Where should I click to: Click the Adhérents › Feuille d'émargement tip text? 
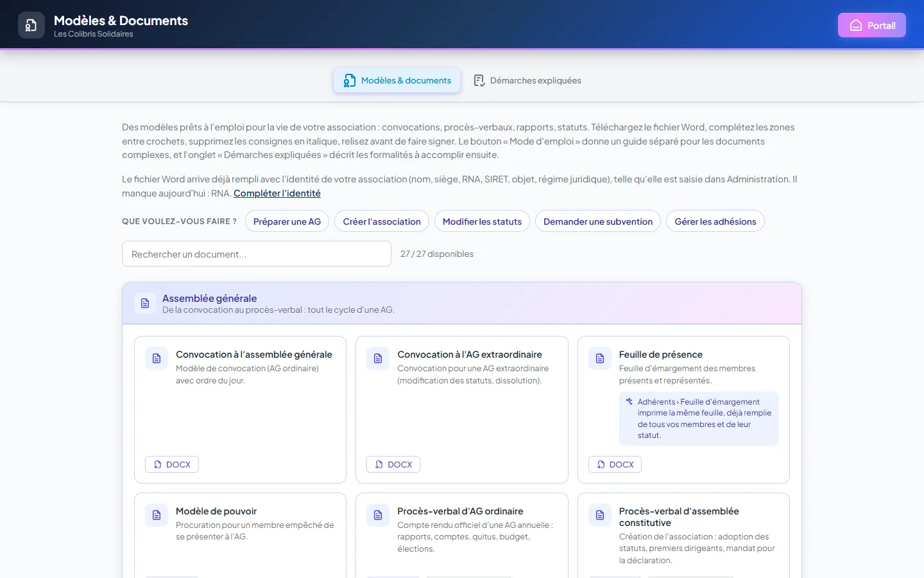[705, 418]
